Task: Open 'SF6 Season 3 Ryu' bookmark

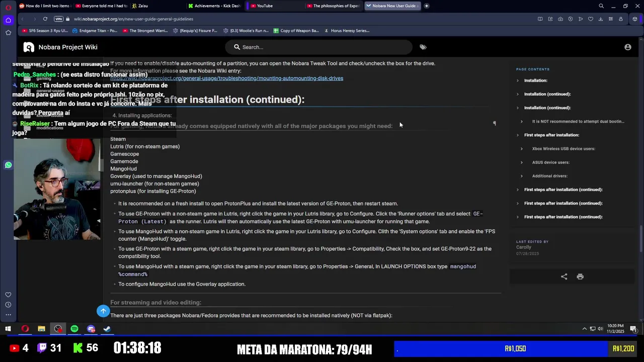Action: [45, 31]
